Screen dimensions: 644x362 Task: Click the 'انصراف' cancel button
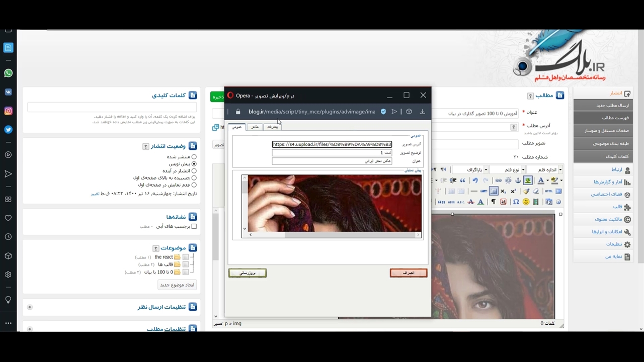408,273
